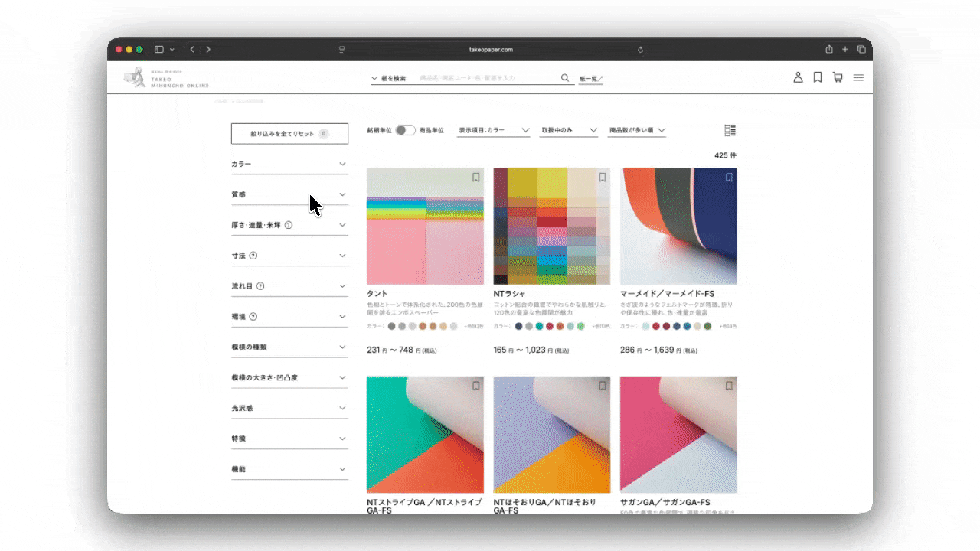The image size is (980, 551).
Task: Open the 商品数が多い順 sort dropdown
Action: (637, 131)
